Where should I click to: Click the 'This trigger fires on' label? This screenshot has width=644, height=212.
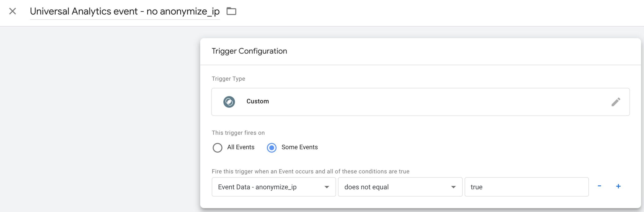coord(238,133)
